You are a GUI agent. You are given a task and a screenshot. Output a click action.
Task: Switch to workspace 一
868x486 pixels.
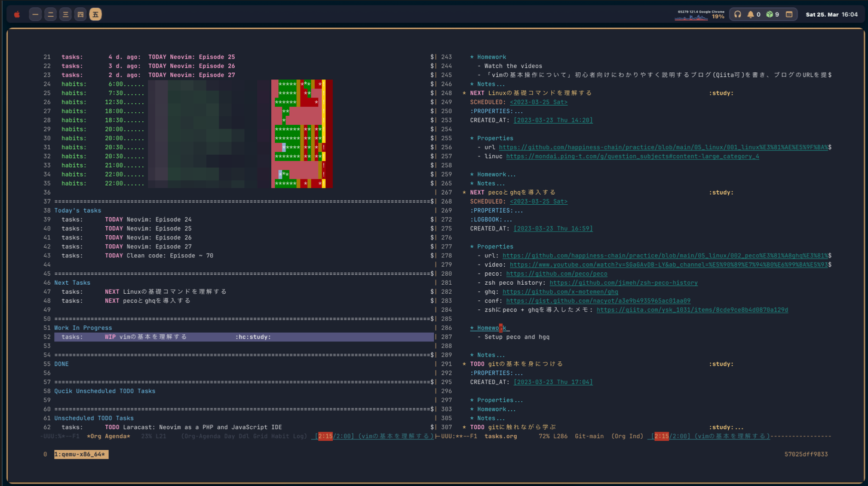pos(35,14)
